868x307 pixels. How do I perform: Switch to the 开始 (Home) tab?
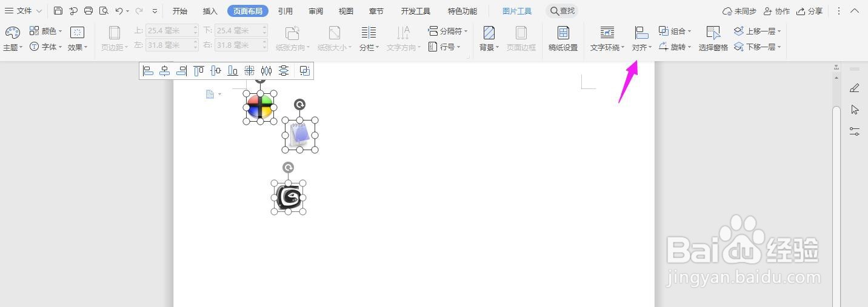[180, 11]
